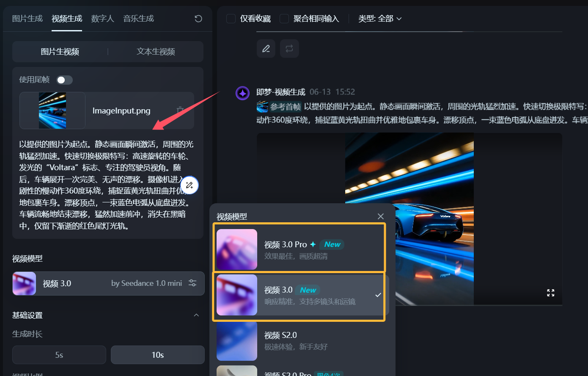Viewport: 588px width, 376px height.
Task: Open the 类型: 全部 dropdown
Action: pyautogui.click(x=379, y=19)
